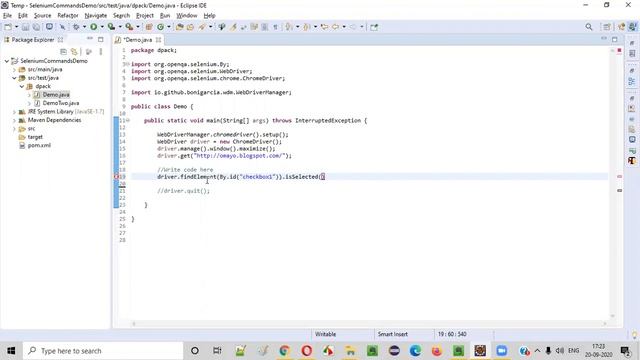Collapse the dpack package
This screenshot has width=640, height=360.
(x=22, y=87)
